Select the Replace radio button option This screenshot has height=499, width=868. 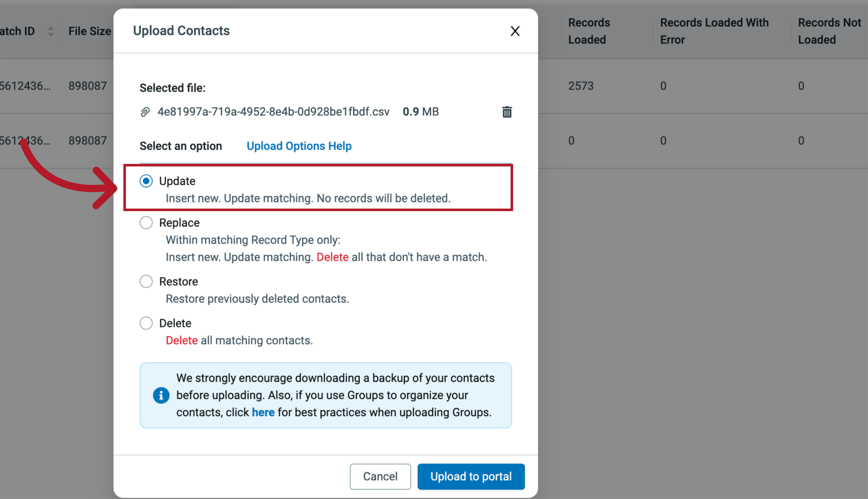pyautogui.click(x=147, y=223)
